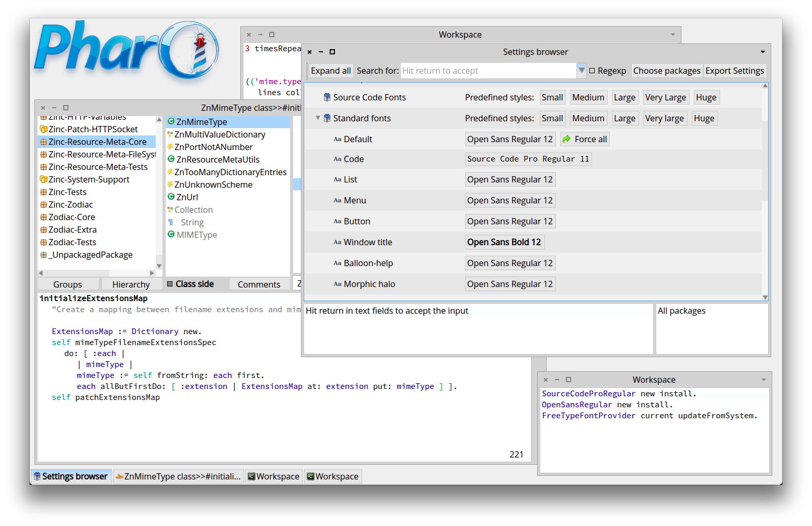Apply Small style for Source Code Fonts

552,97
